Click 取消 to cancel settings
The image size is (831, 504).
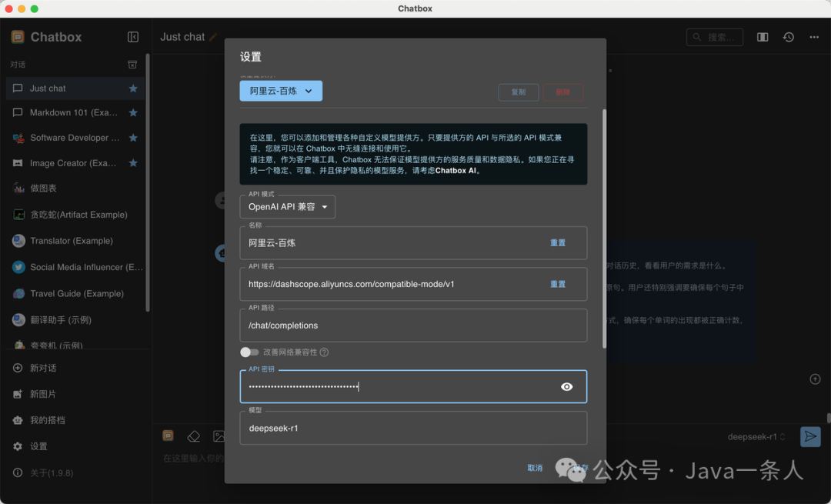[535, 468]
